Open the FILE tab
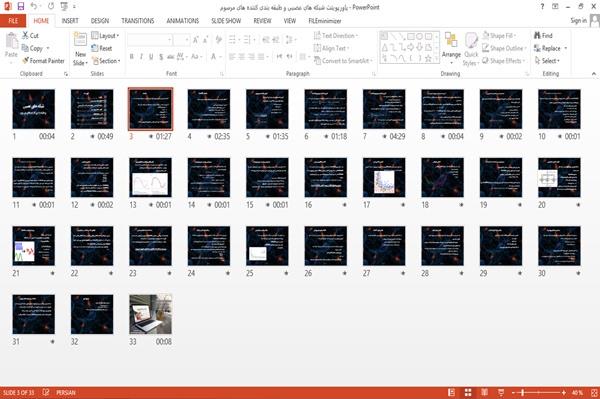Image resolution: width=600 pixels, height=399 pixels. (13, 21)
